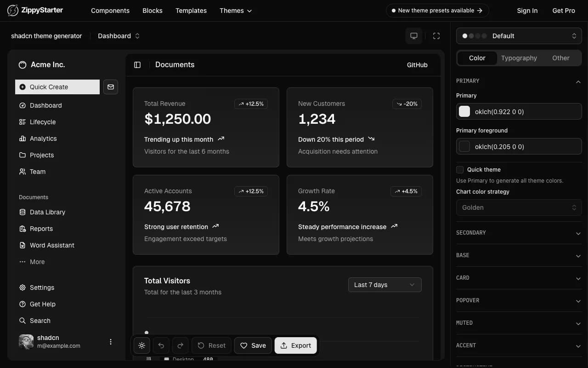Open the Last 7 days dropdown
588x368 pixels.
[x=384, y=285]
